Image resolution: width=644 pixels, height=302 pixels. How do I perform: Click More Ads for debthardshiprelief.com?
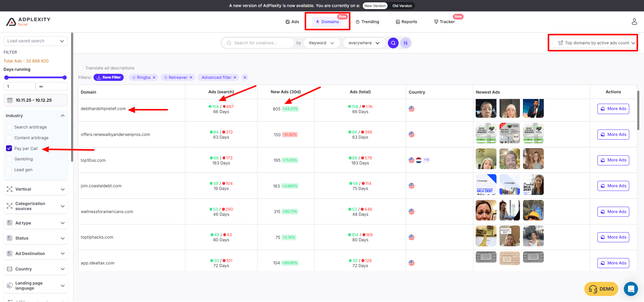(x=613, y=109)
